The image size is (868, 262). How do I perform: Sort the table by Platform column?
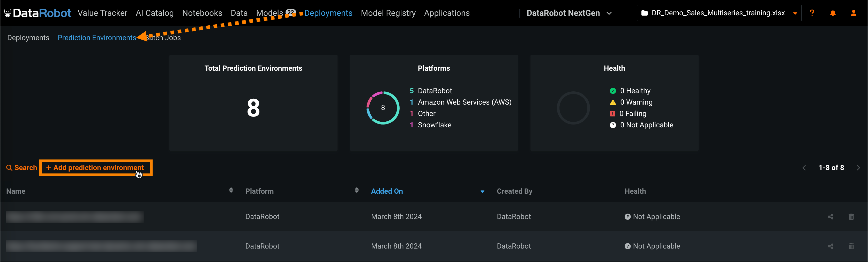(356, 191)
